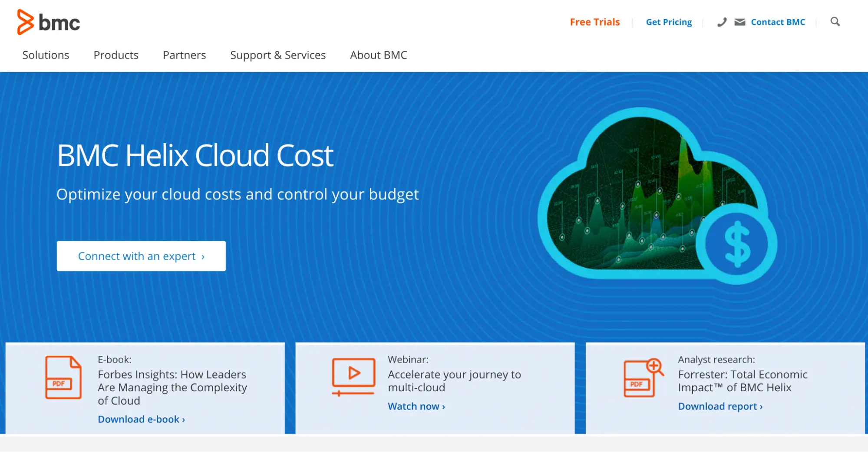Click the 'Webinar:' label

(408, 359)
